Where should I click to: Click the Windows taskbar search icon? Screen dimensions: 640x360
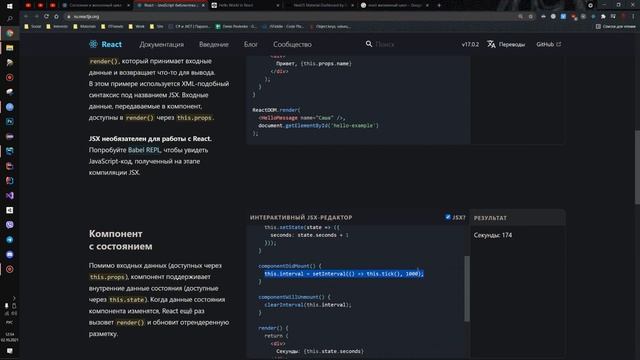(9, 19)
